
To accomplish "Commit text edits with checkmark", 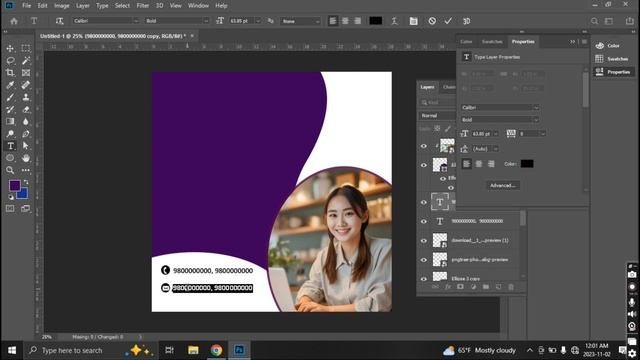I will click(448, 21).
